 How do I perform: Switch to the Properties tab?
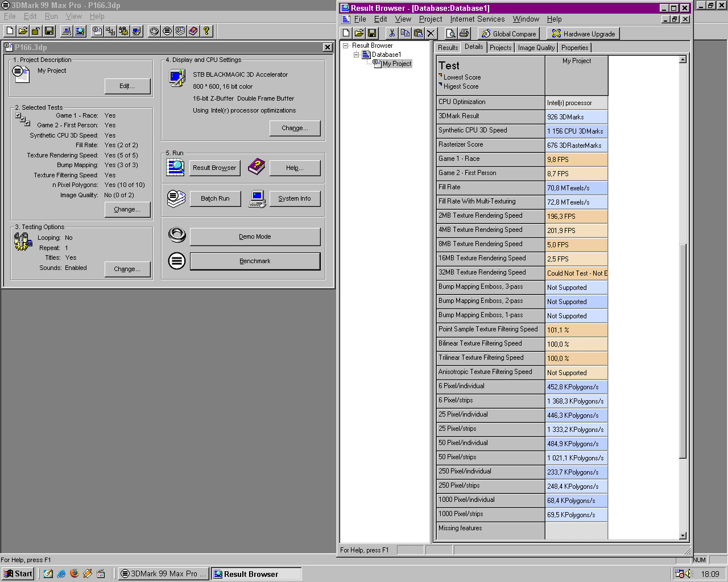click(x=574, y=48)
